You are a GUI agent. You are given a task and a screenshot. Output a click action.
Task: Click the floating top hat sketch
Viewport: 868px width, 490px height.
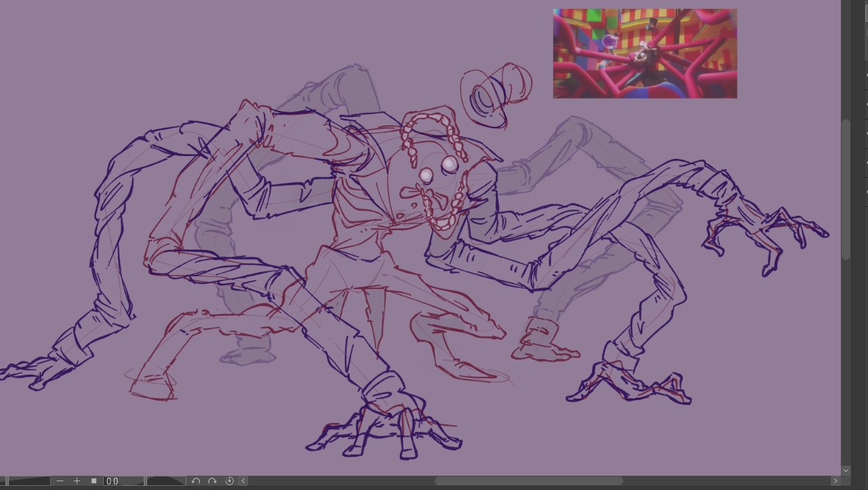point(495,94)
